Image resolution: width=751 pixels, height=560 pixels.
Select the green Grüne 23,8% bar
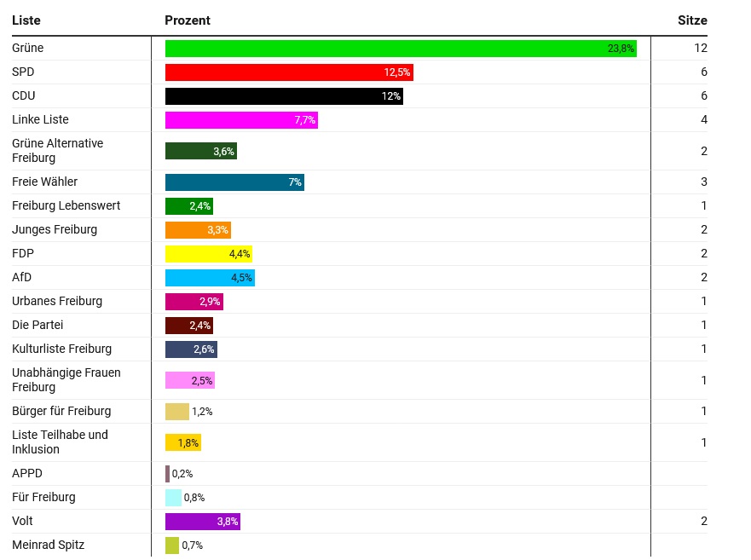point(401,49)
